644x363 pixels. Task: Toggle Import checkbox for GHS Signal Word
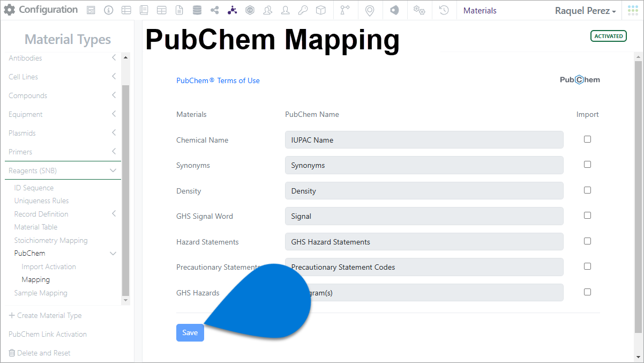[x=587, y=216]
